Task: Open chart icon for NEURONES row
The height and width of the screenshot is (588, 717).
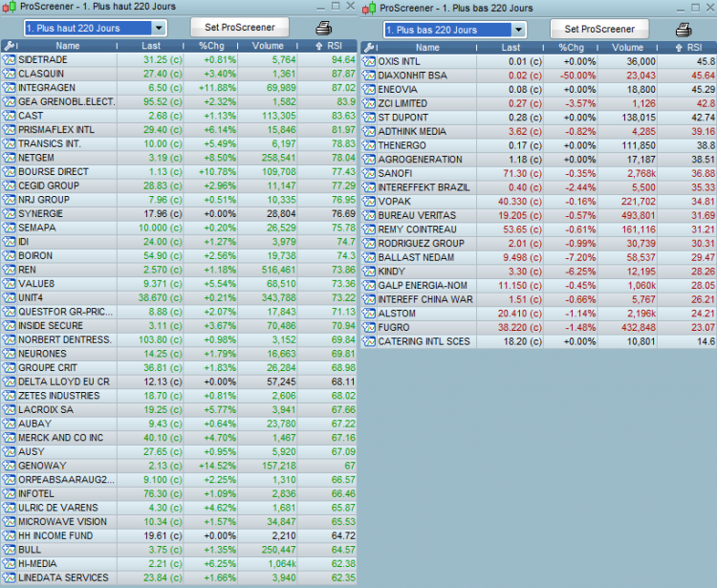Action: point(9,354)
